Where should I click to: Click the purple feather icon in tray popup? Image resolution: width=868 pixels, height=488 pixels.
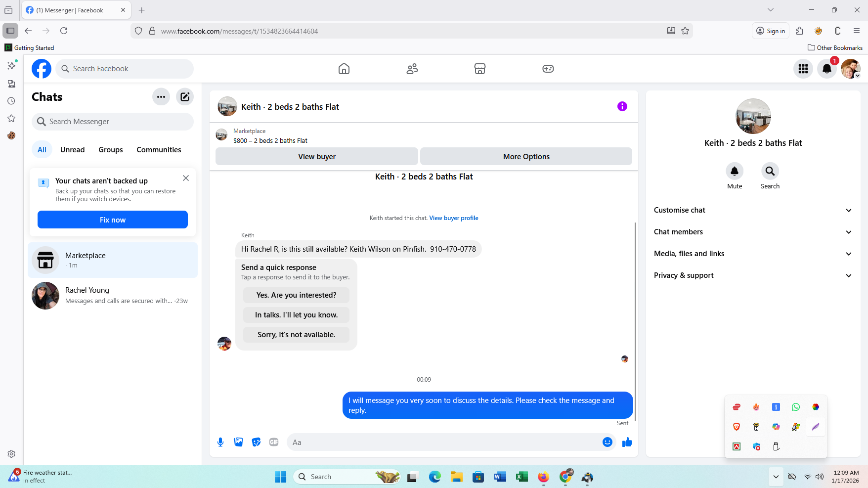coord(816,427)
